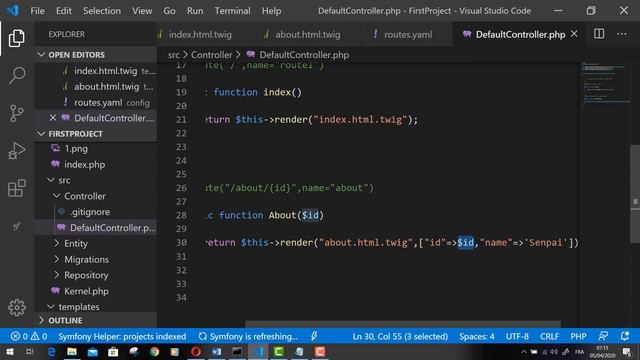
Task: Open the Mail app from taskbar
Action: click(93, 352)
